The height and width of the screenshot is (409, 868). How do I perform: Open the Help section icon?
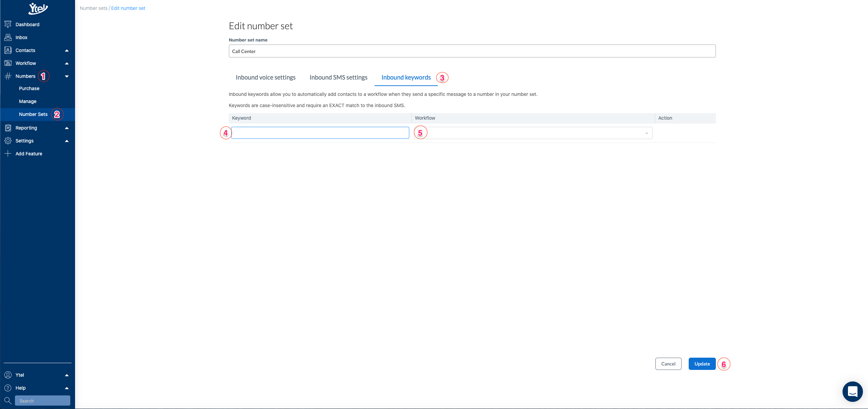8,388
